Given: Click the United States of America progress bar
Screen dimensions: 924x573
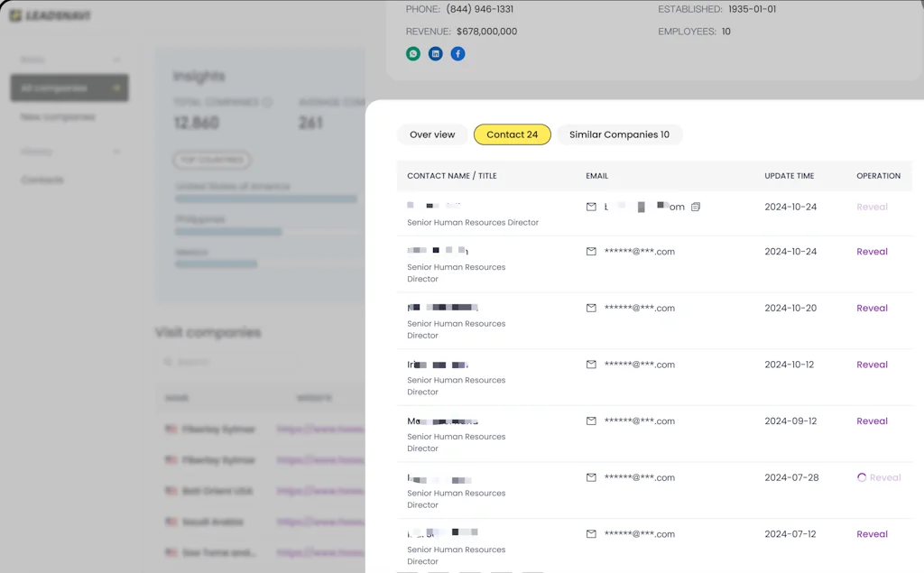Looking at the screenshot, I should tap(264, 199).
